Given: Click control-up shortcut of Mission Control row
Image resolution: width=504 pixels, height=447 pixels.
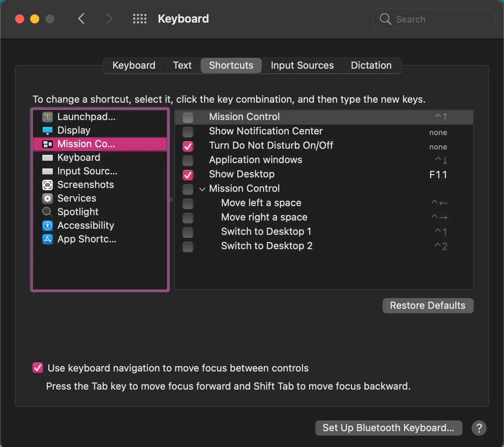Looking at the screenshot, I should pos(441,117).
